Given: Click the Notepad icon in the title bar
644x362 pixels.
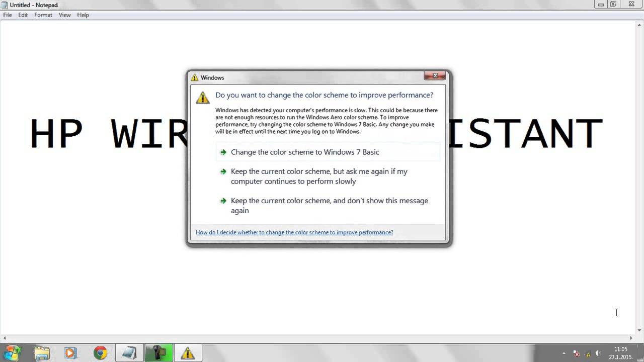Looking at the screenshot, I should pyautogui.click(x=5, y=5).
